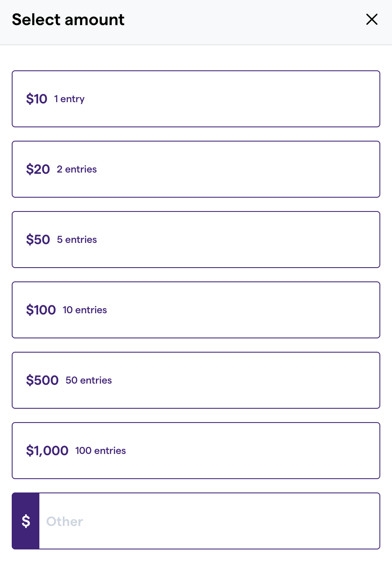Click the "5 entries" label
This screenshot has height=562, width=392.
click(x=77, y=240)
